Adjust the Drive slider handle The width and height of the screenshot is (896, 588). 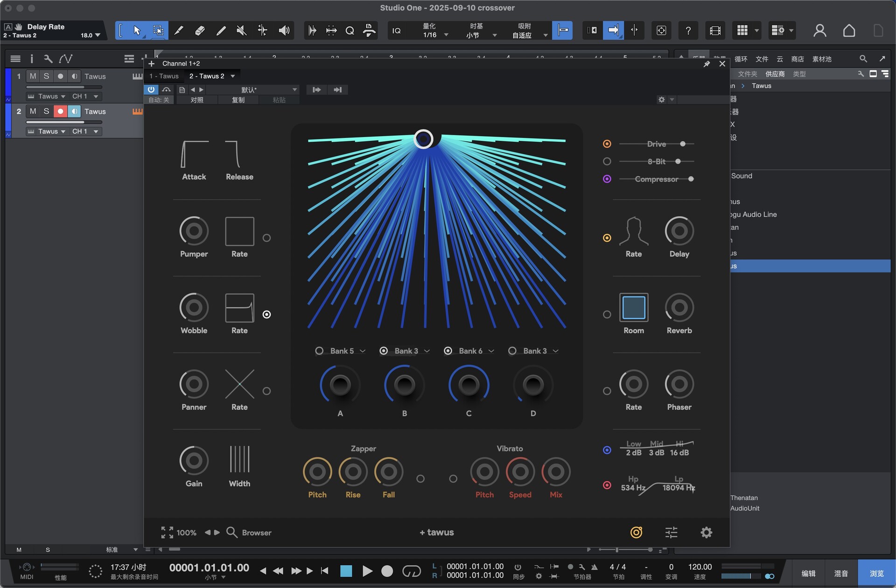click(682, 144)
